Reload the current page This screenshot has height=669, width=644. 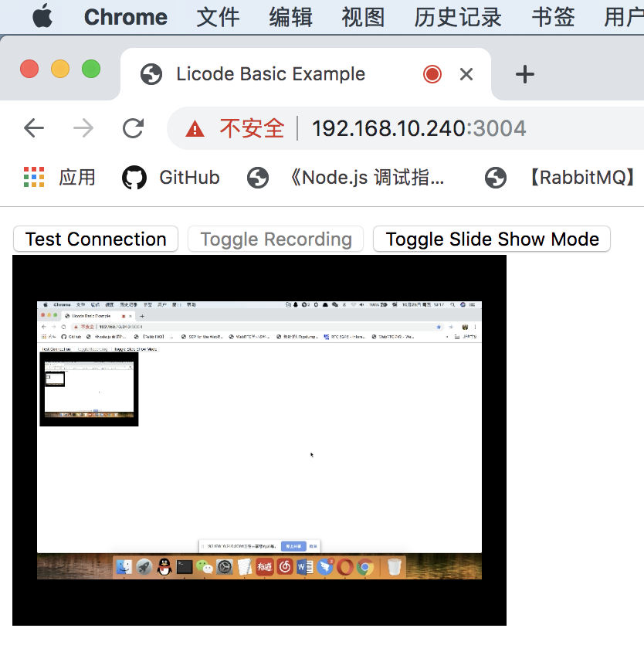click(x=133, y=128)
